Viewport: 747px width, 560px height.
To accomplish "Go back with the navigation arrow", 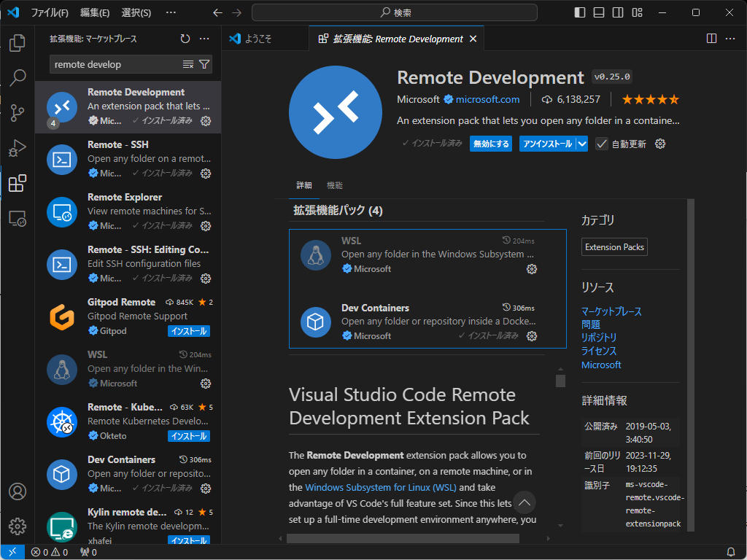I will (217, 12).
